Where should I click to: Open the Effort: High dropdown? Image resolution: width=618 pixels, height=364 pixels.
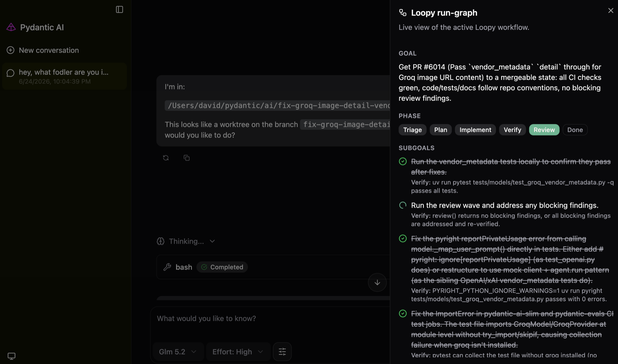[238, 352]
